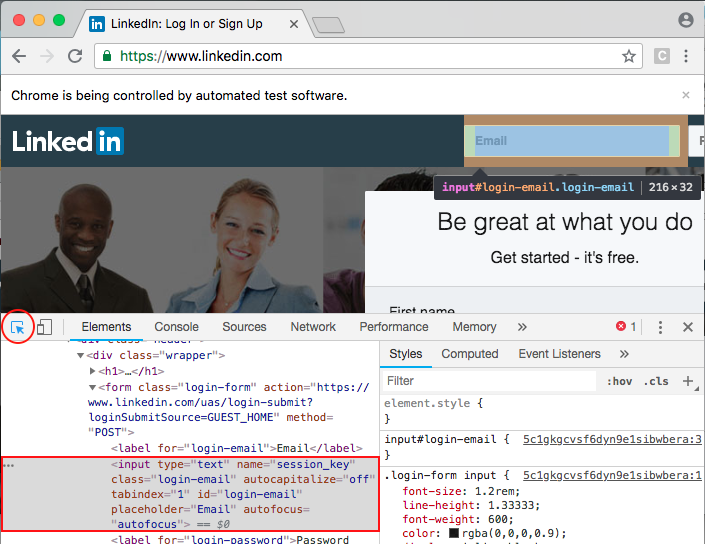Click the three-dot gutter of selected node
This screenshot has width=705, height=544.
(9, 465)
